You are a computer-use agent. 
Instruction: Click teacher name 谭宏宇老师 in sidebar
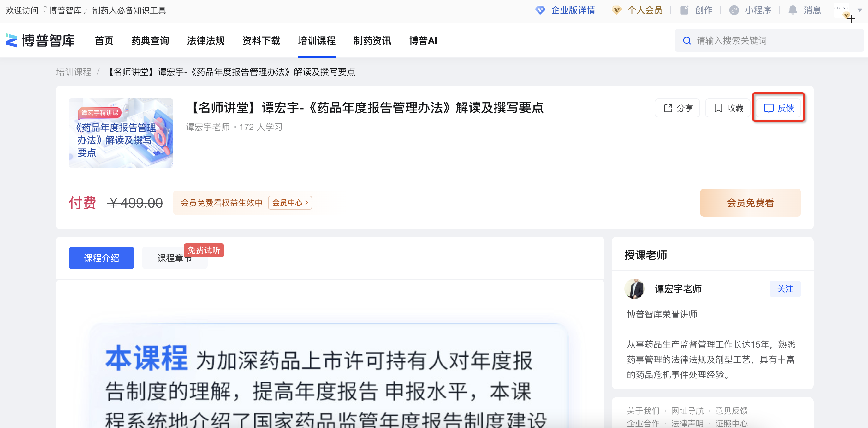(678, 289)
